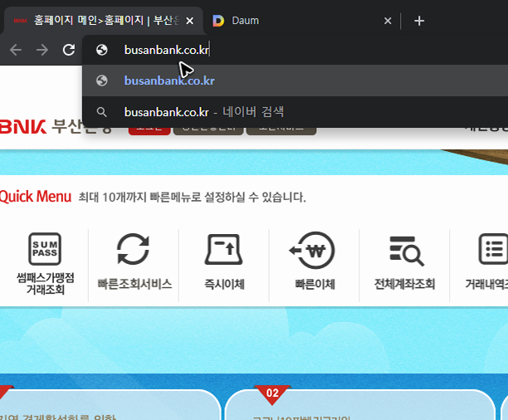Click the 빠른조회서비스 text label
508x420 pixels.
pos(134,284)
